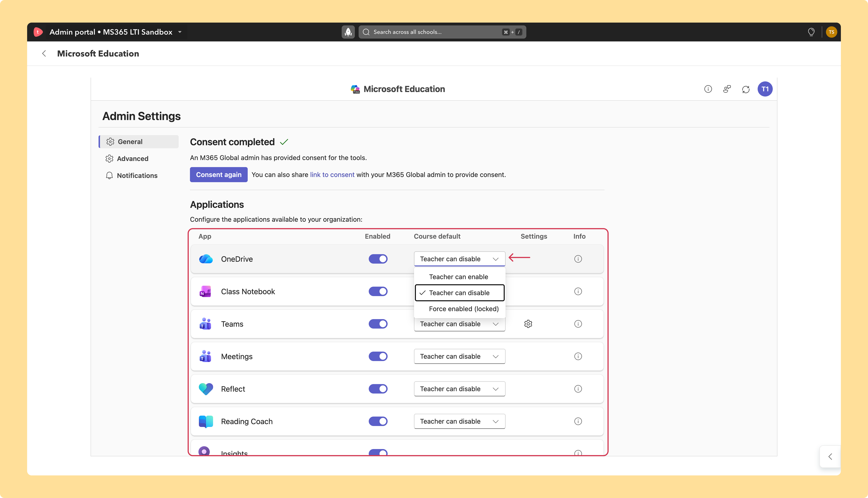This screenshot has height=498, width=868.
Task: Click the rocket icon beside search bar
Action: click(x=348, y=32)
